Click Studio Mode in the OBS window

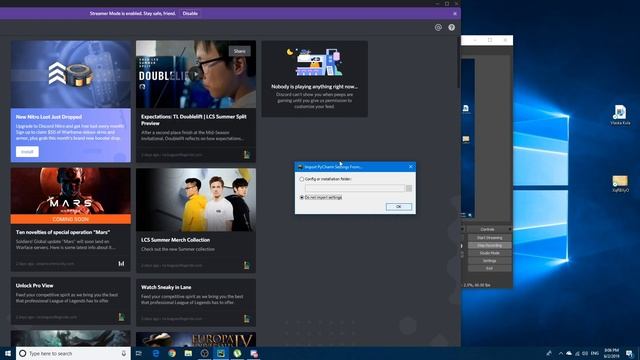pos(489,253)
